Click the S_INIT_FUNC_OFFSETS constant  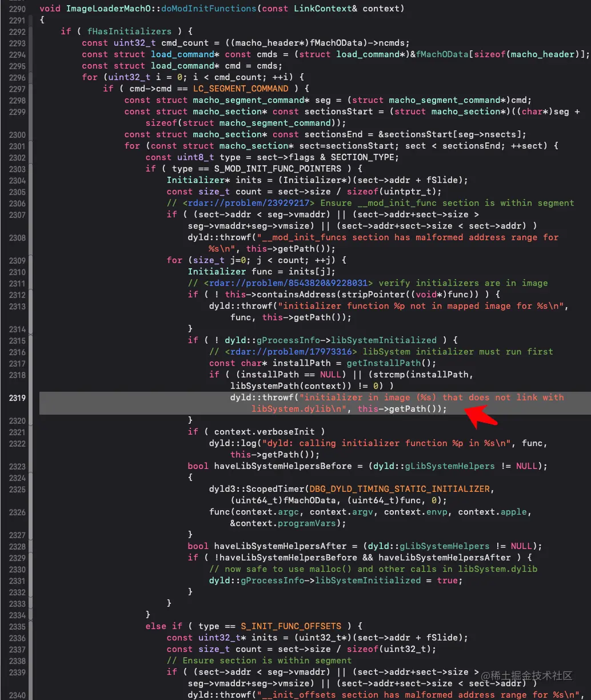tap(291, 626)
